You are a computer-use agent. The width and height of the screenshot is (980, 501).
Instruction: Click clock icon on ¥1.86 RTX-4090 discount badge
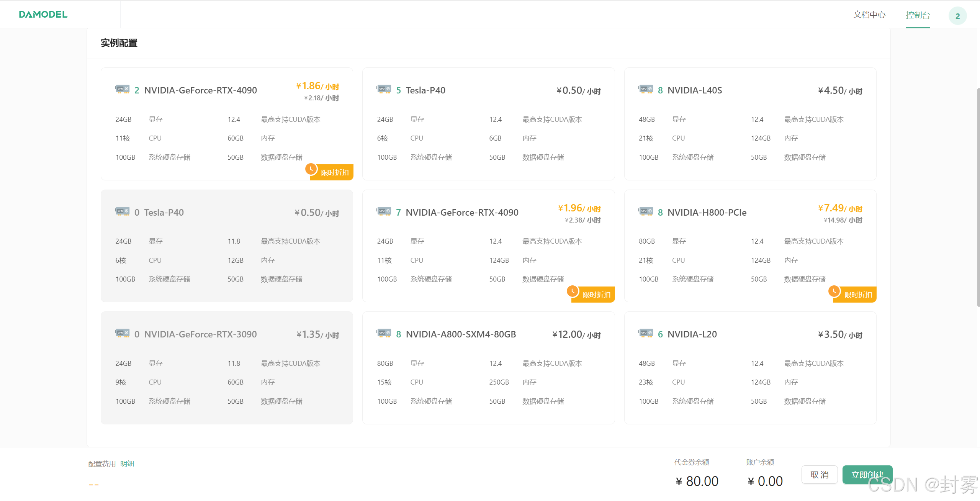click(x=311, y=169)
